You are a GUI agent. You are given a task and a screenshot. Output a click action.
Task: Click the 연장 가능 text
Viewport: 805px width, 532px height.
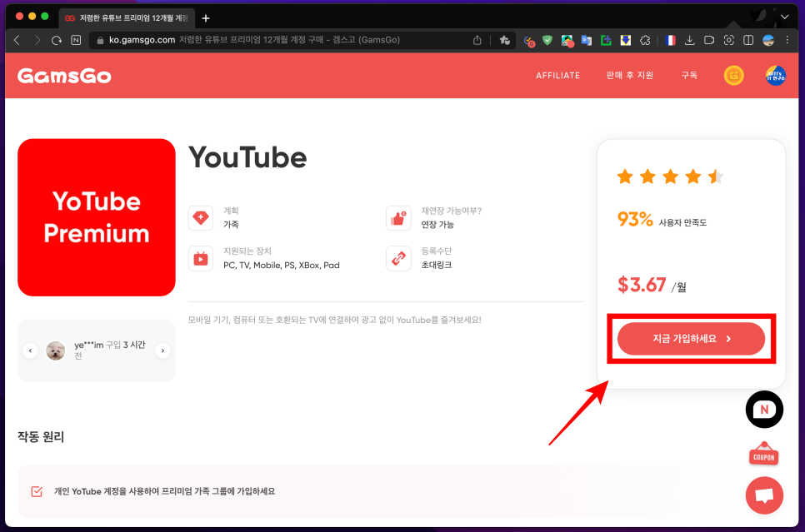[437, 225]
